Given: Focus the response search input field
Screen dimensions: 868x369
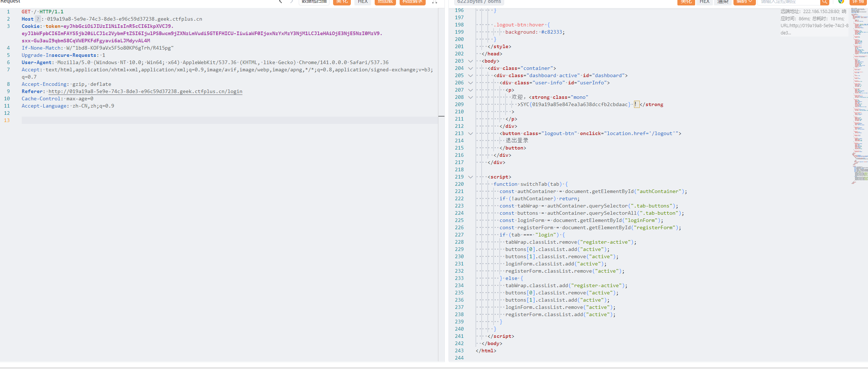Looking at the screenshot, I should pyautogui.click(x=788, y=2).
